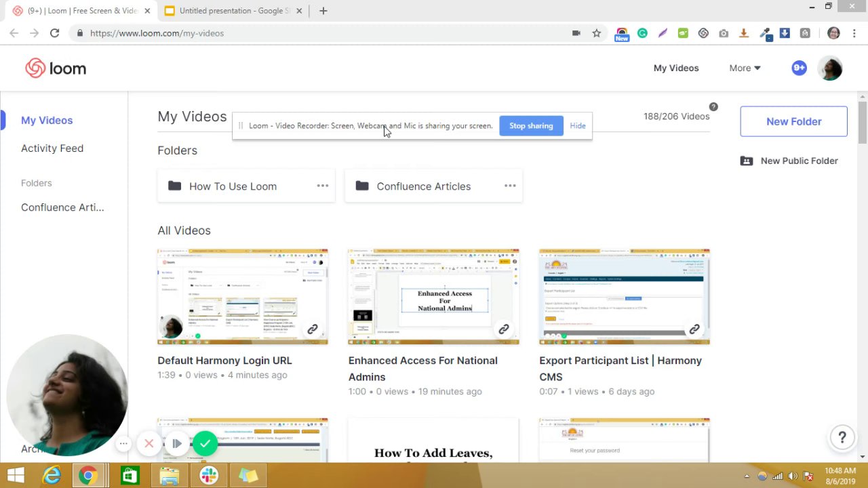Open the notifications 9+ badge
868x488 pixels.
[799, 68]
